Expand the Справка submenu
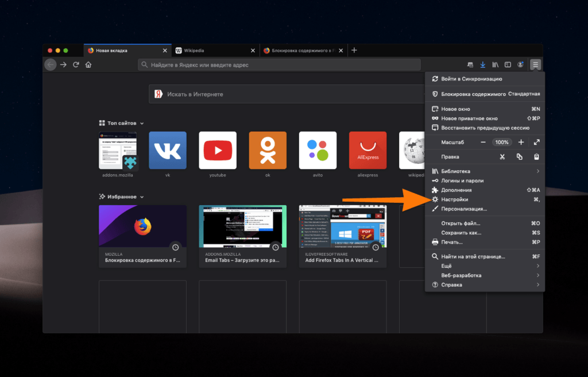This screenshot has width=588, height=377. coord(485,284)
